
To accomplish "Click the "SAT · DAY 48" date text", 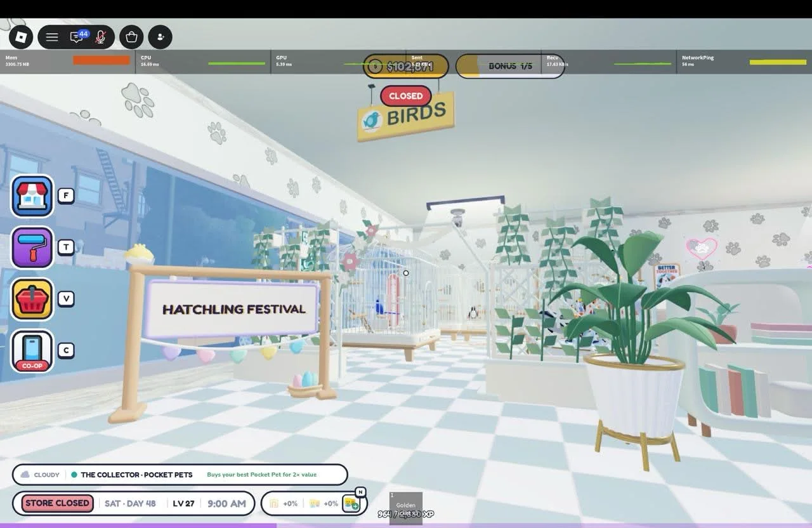I will (x=130, y=503).
